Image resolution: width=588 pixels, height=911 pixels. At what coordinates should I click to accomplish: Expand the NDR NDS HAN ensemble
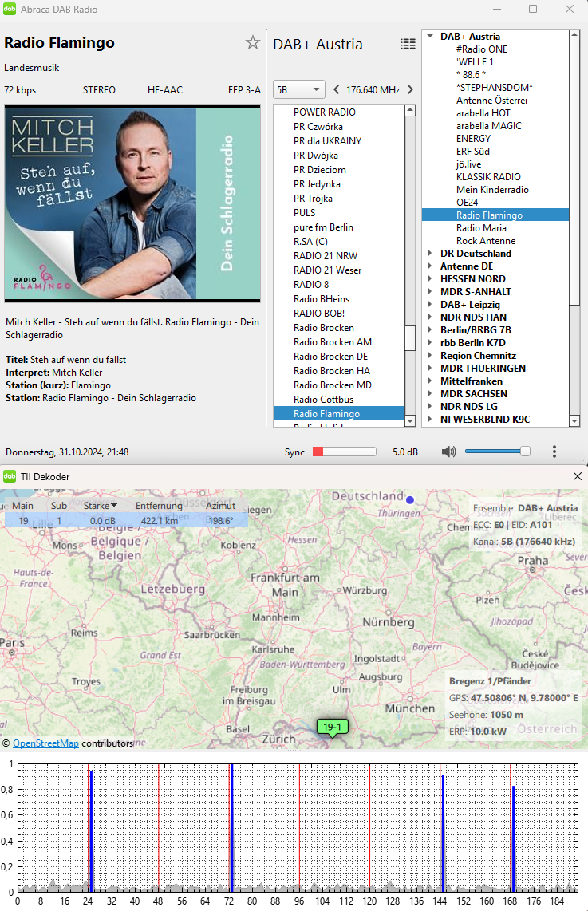430,317
